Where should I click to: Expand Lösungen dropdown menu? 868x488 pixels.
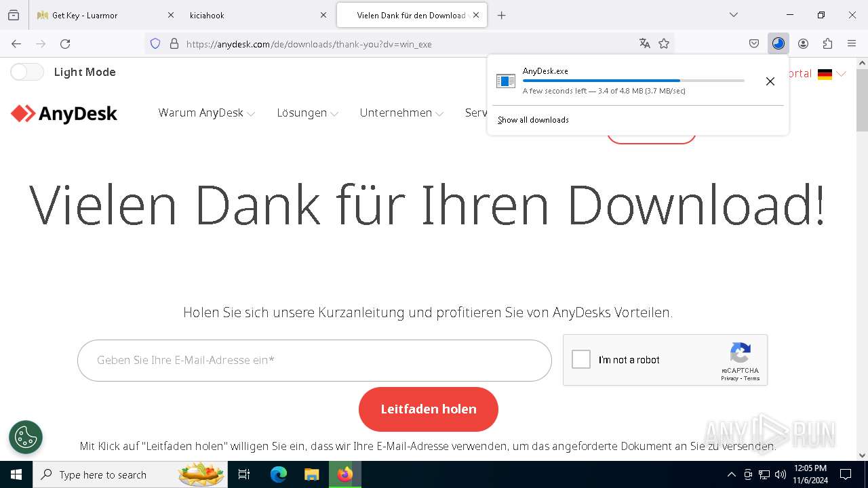(x=307, y=113)
